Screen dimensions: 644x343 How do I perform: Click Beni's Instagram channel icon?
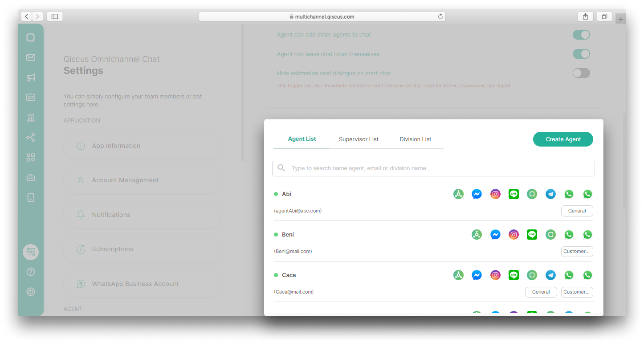coord(514,235)
